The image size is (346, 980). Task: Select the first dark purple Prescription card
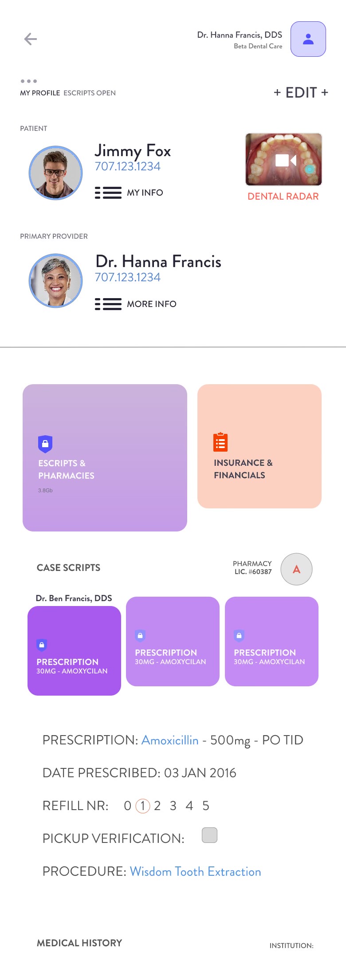(x=74, y=651)
